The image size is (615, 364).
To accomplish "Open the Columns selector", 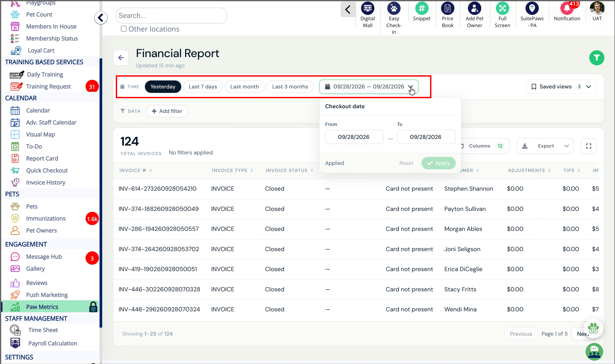I will tap(484, 146).
